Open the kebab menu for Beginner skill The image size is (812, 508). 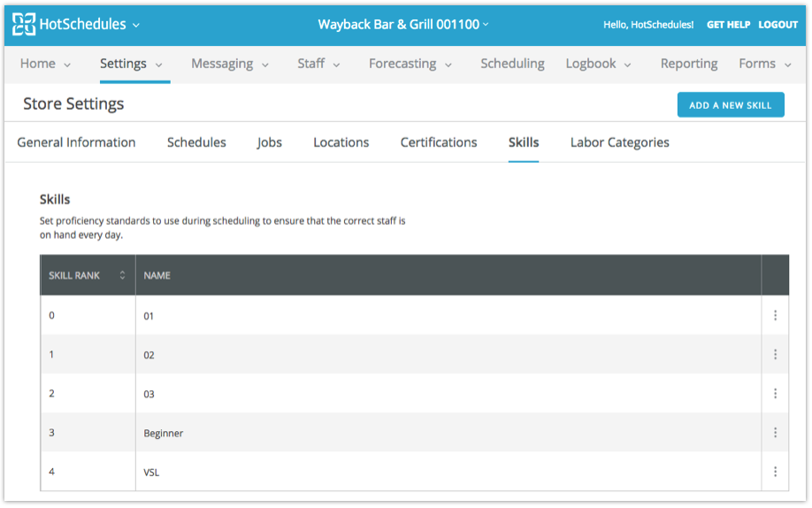[775, 433]
